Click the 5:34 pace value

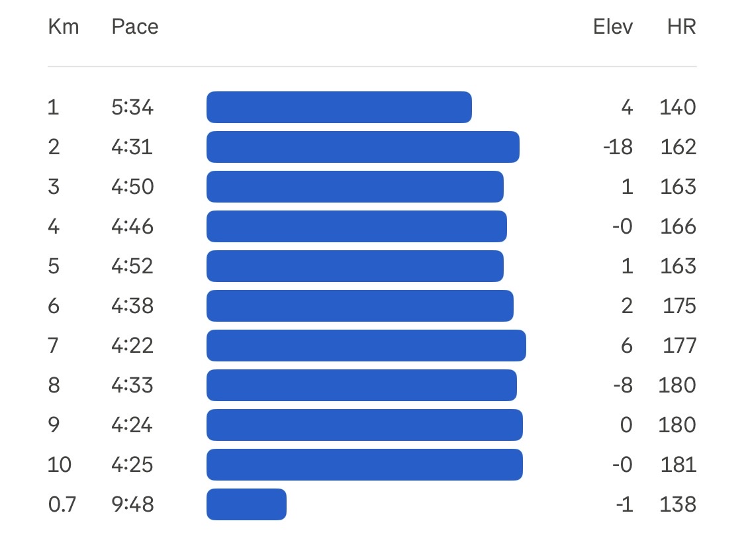[x=132, y=107]
